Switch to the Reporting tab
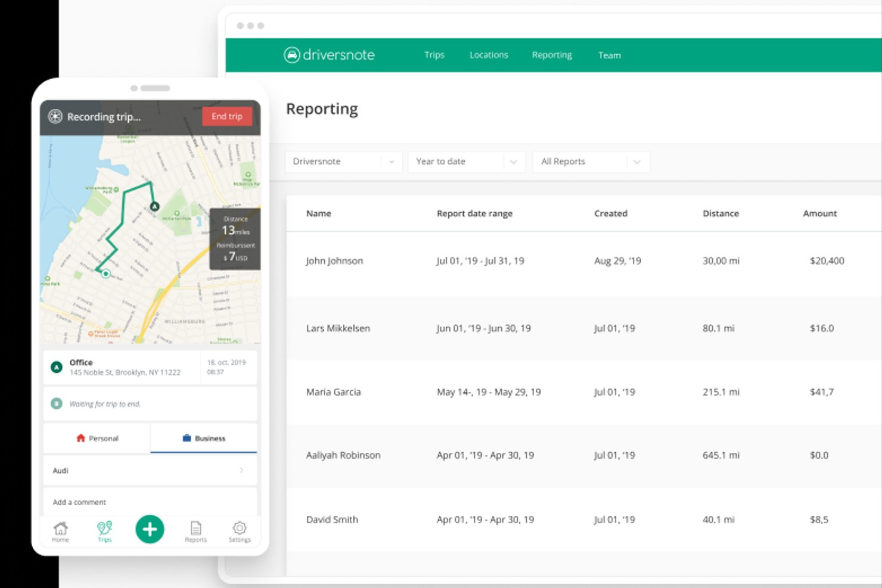The image size is (882, 588). (551, 55)
